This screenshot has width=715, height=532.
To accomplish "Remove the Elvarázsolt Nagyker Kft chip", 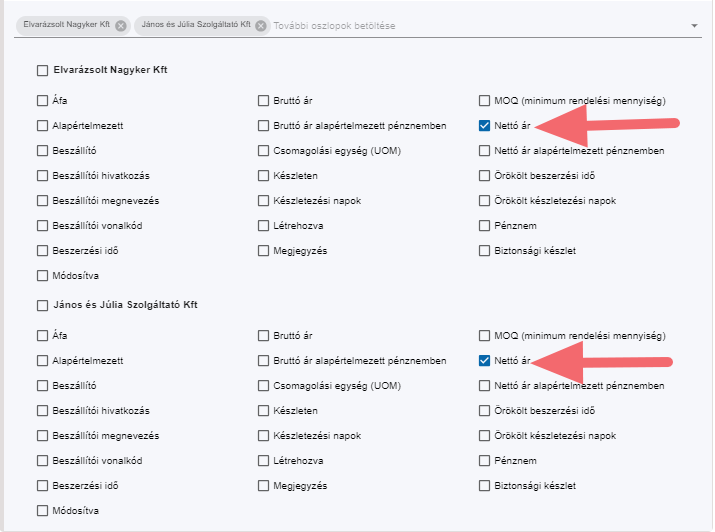I will [x=121, y=25].
